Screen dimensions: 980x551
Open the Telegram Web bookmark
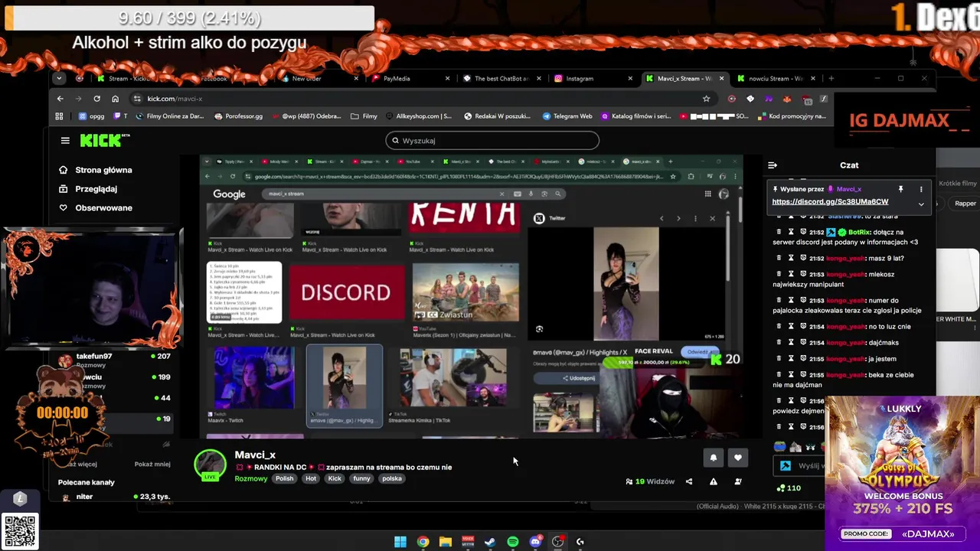567,116
